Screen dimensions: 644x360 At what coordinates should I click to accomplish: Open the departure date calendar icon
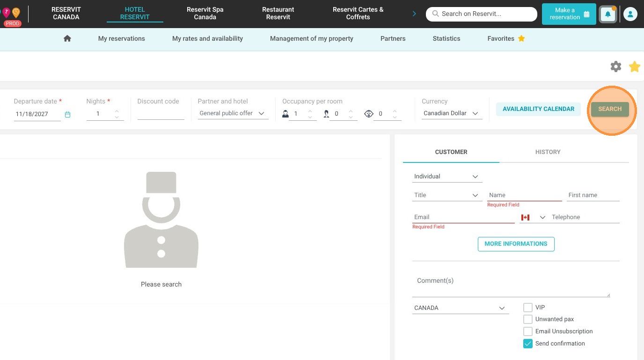68,114
